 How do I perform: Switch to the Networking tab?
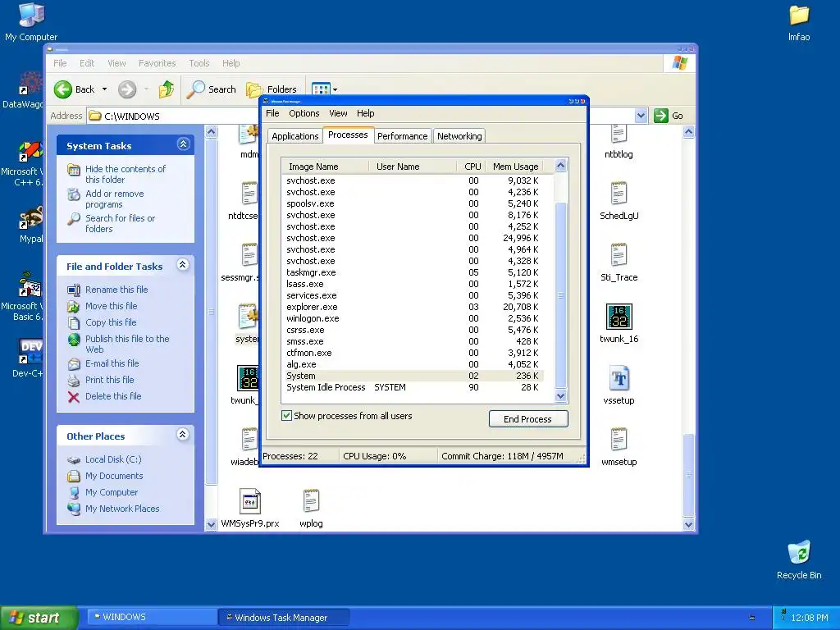click(459, 136)
